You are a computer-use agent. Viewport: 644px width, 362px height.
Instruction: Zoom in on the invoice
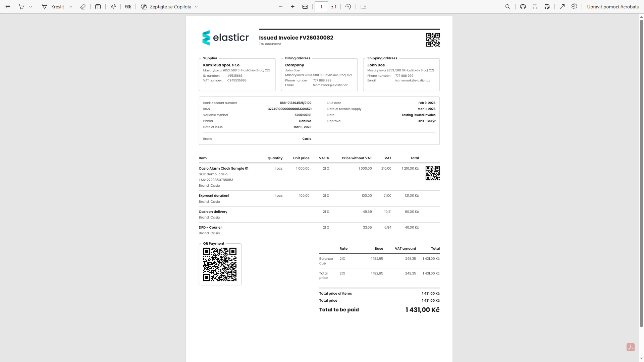coord(292,7)
